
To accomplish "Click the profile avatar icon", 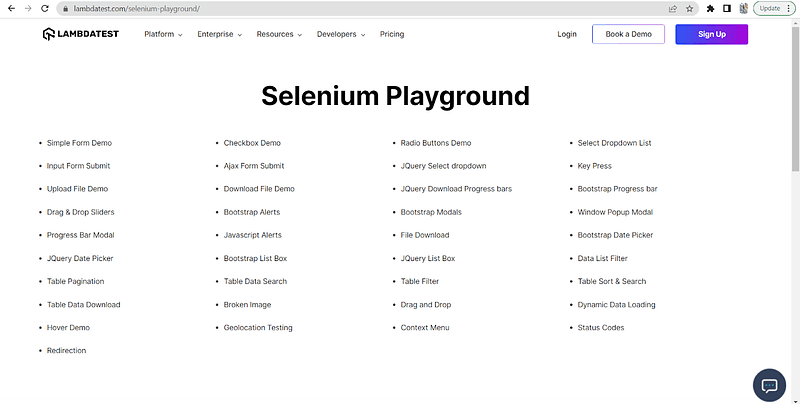I will [743, 9].
